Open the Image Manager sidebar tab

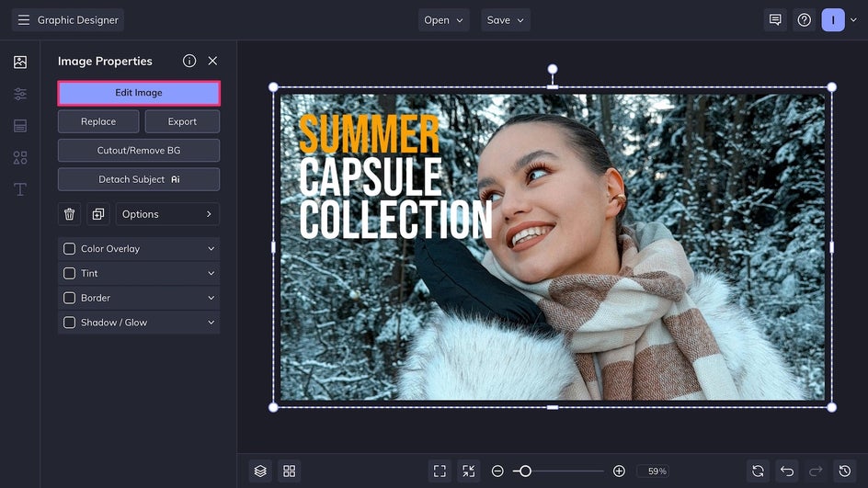tap(20, 62)
